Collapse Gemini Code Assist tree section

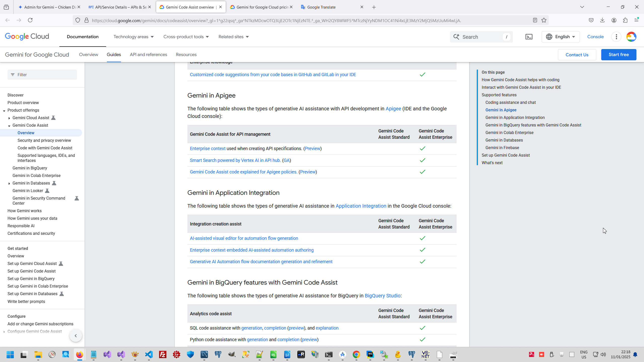[x=9, y=125]
